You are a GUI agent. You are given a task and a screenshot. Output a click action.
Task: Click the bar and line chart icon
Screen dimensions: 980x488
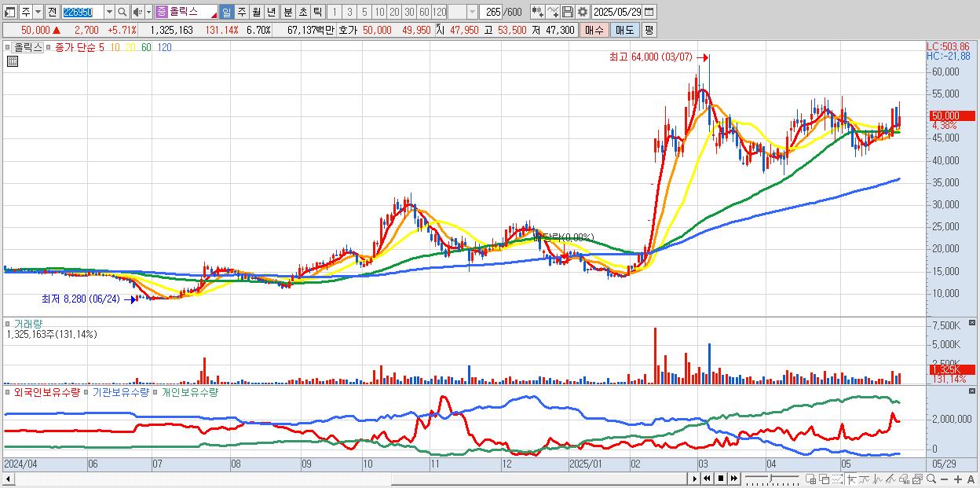pyautogui.click(x=878, y=479)
